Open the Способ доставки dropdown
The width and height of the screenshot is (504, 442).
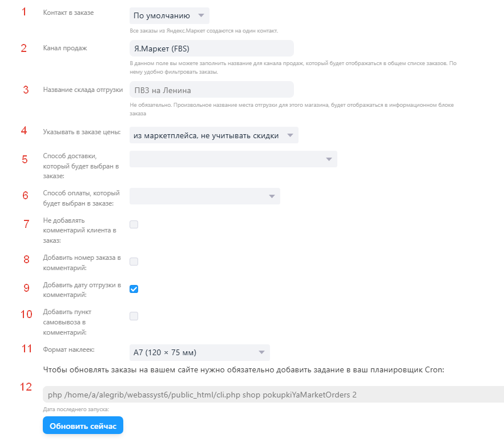point(233,159)
